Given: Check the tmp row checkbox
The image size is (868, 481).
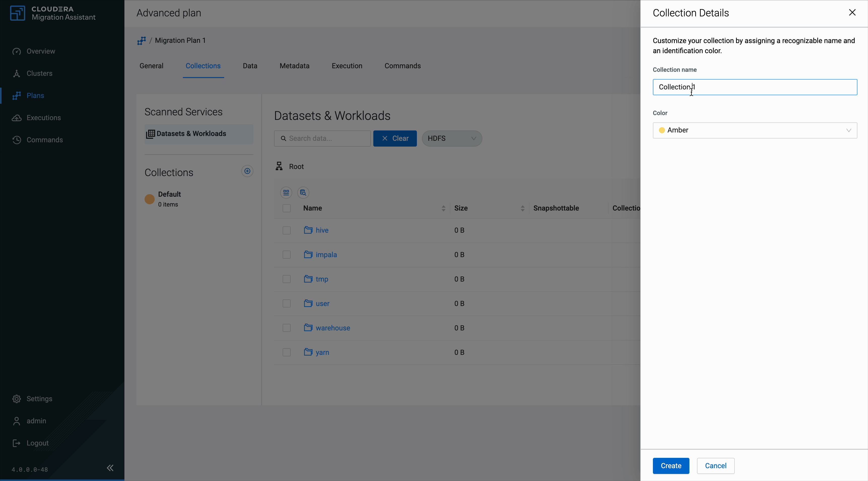Looking at the screenshot, I should click(287, 279).
